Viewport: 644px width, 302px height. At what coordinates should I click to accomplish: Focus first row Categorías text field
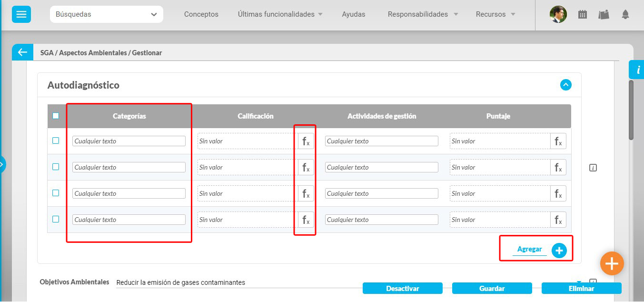(129, 141)
